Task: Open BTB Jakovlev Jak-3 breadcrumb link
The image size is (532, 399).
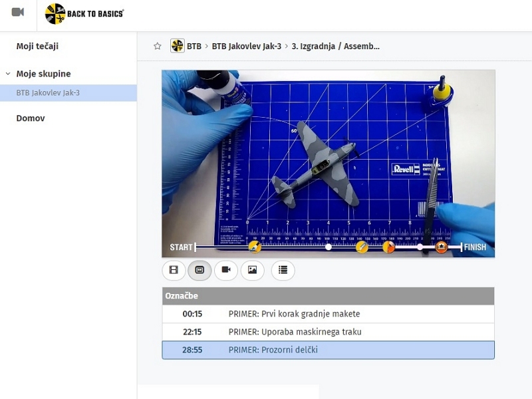Action: coord(247,47)
